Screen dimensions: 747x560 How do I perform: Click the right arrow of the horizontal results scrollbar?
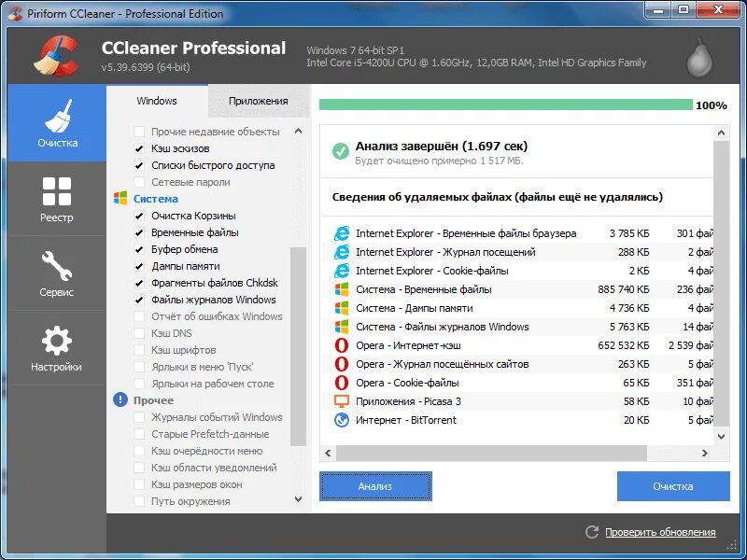pos(705,453)
